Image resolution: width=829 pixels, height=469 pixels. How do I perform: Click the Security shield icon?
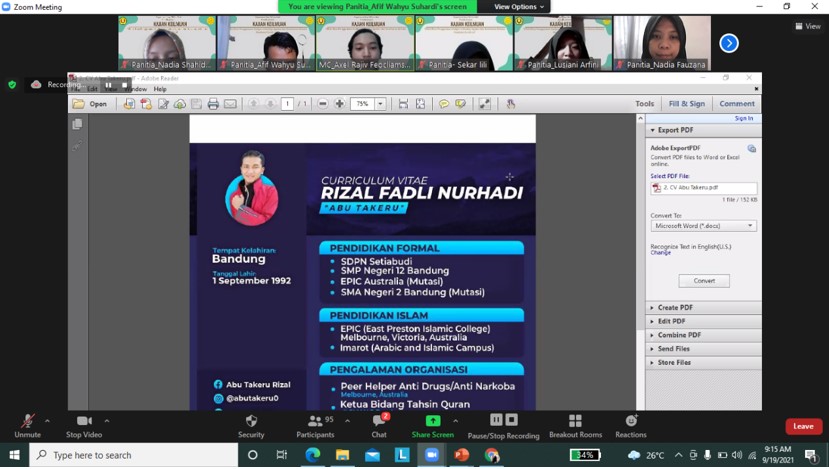point(251,426)
